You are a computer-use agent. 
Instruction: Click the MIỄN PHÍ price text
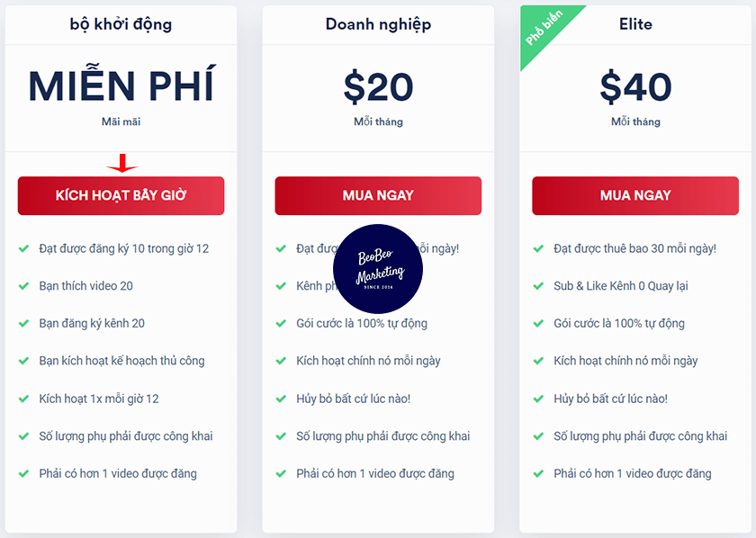click(x=121, y=86)
